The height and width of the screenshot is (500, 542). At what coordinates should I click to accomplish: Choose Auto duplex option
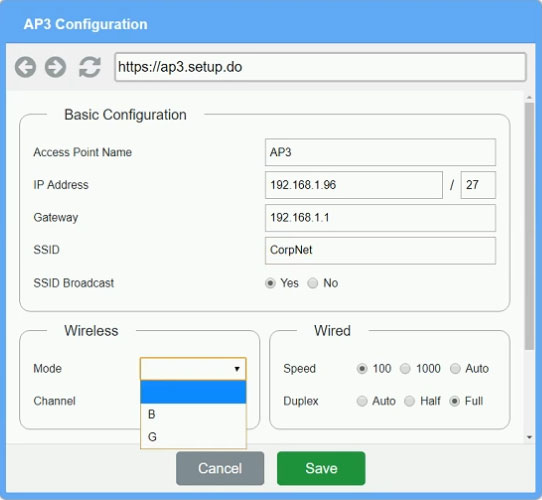(362, 401)
